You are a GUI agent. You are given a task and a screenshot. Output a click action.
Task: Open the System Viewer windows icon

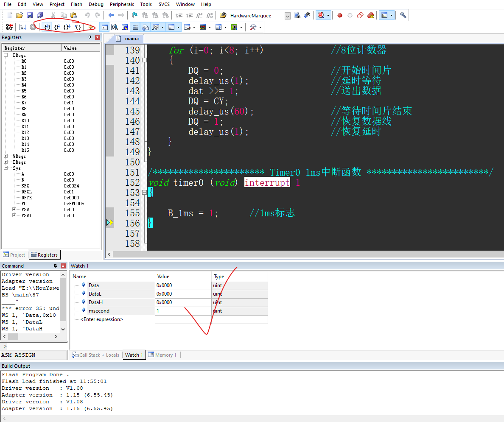[234, 27]
